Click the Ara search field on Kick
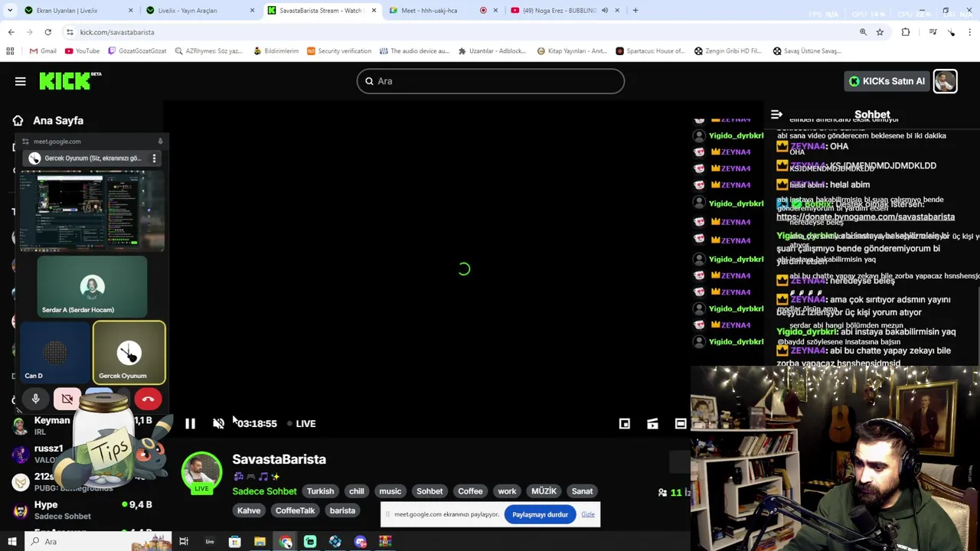 491,81
